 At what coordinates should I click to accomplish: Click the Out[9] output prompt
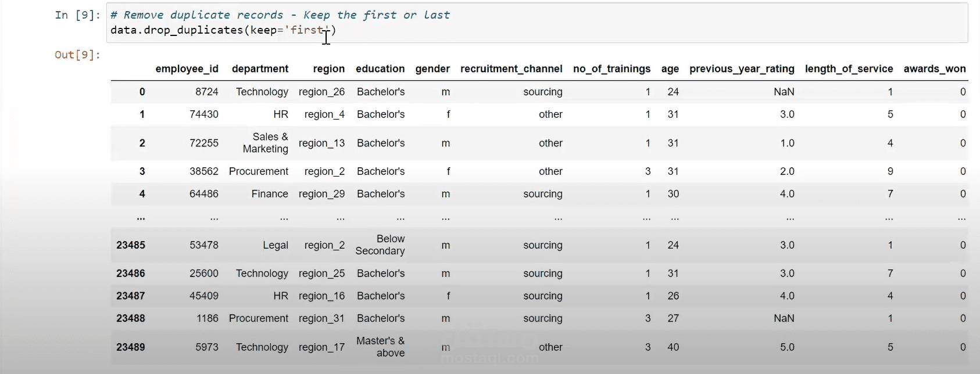77,55
